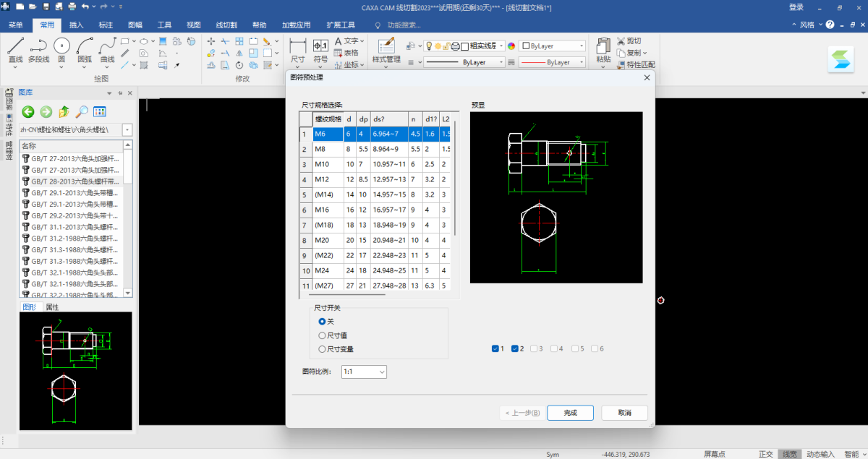This screenshot has height=459, width=868.
Task: Switch to the 属性 tab in library panel
Action: pyautogui.click(x=52, y=307)
